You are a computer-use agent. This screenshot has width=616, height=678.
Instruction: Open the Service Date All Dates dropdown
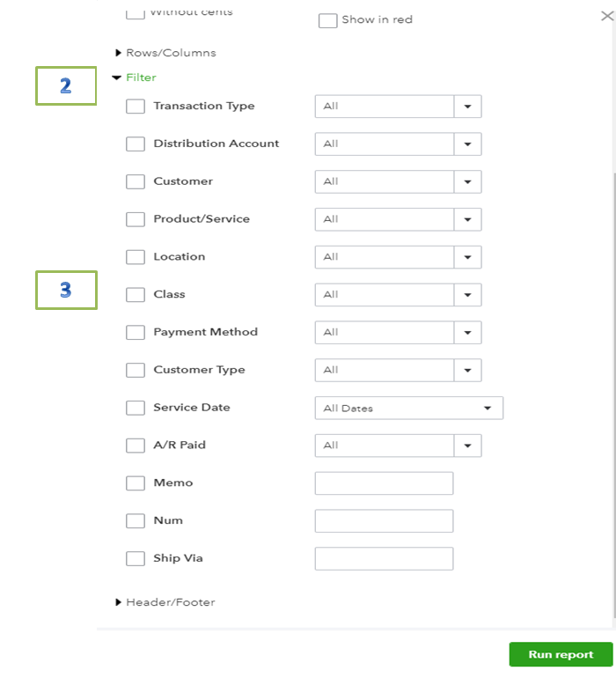pyautogui.click(x=409, y=408)
